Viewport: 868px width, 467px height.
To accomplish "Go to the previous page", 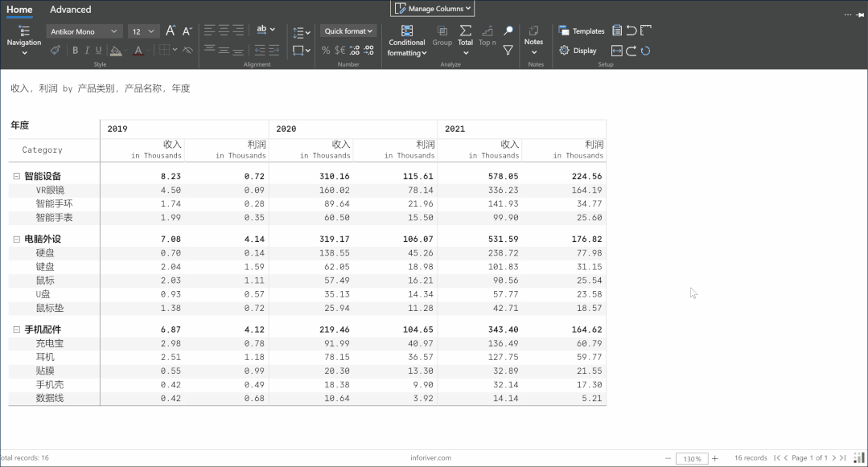I will (785, 457).
